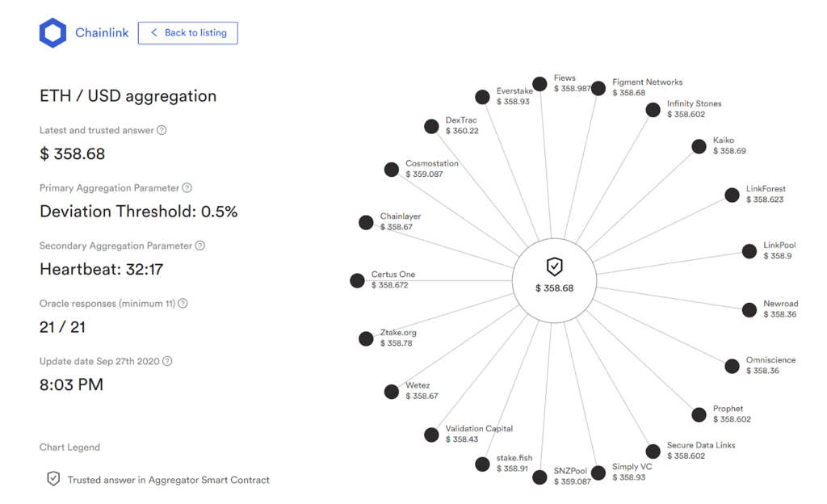Select the stake.fish oracle node dot

tap(482, 464)
